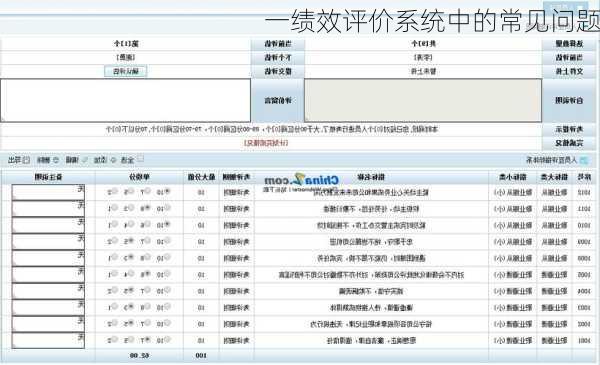Select score 5 in the 忠于职守 row
The width and height of the screenshot is (600, 365).
coord(131,241)
